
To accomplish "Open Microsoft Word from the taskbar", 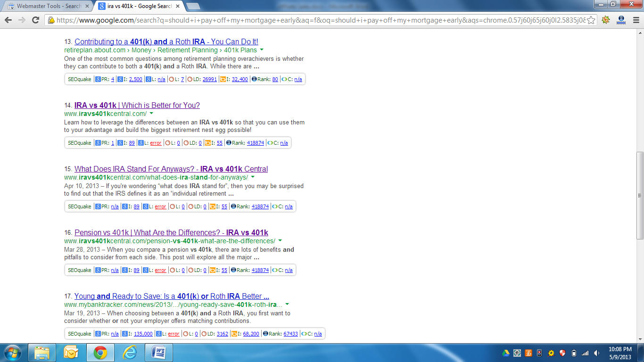I will [158, 353].
